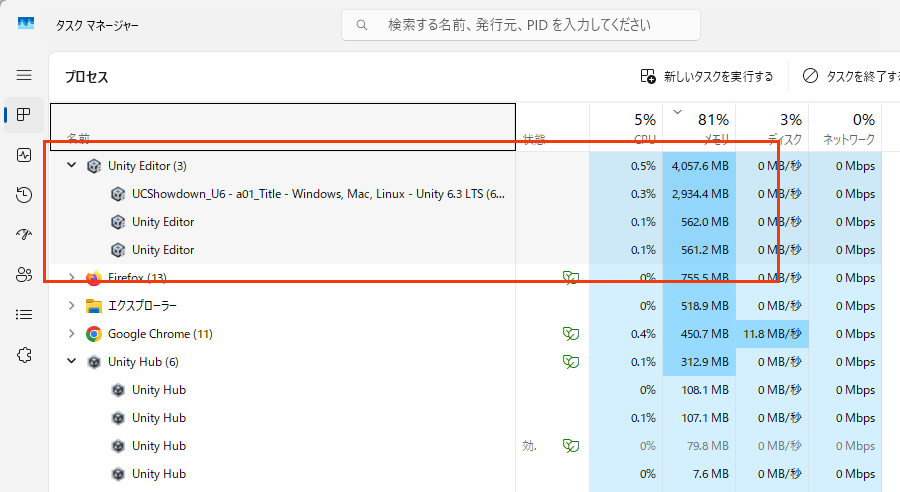Open the Users sidebar icon
Viewport: 900px width, 492px height.
24,275
